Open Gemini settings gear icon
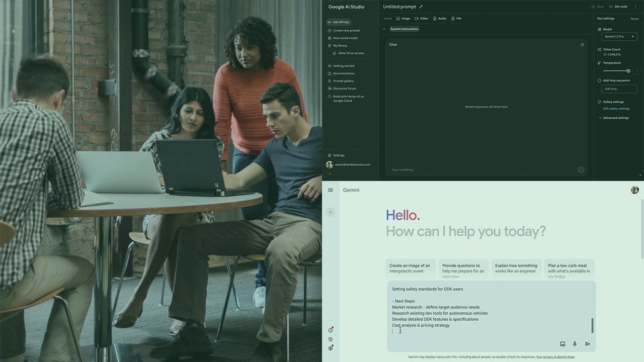 pyautogui.click(x=331, y=348)
